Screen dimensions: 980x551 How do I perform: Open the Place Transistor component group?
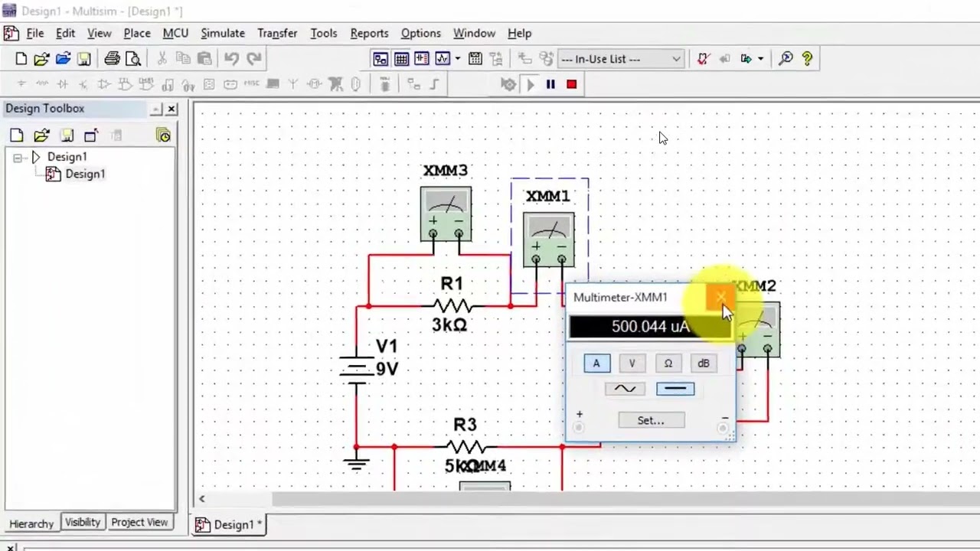coord(83,84)
